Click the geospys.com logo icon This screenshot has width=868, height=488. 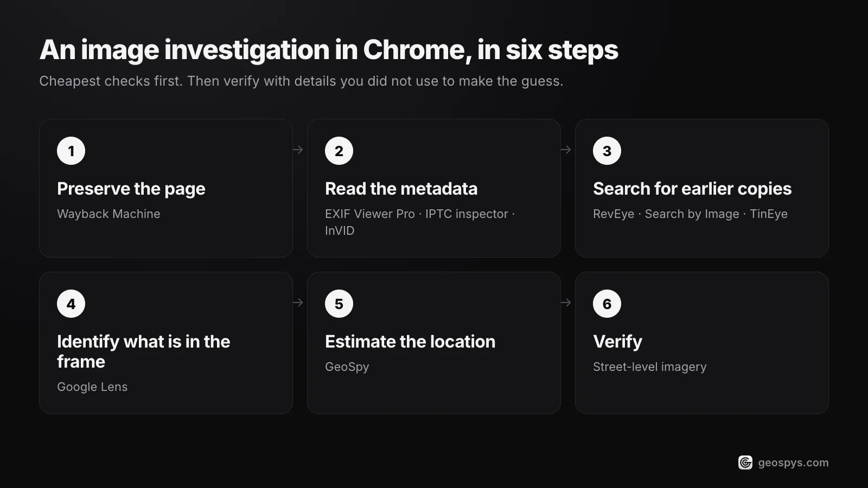745,463
